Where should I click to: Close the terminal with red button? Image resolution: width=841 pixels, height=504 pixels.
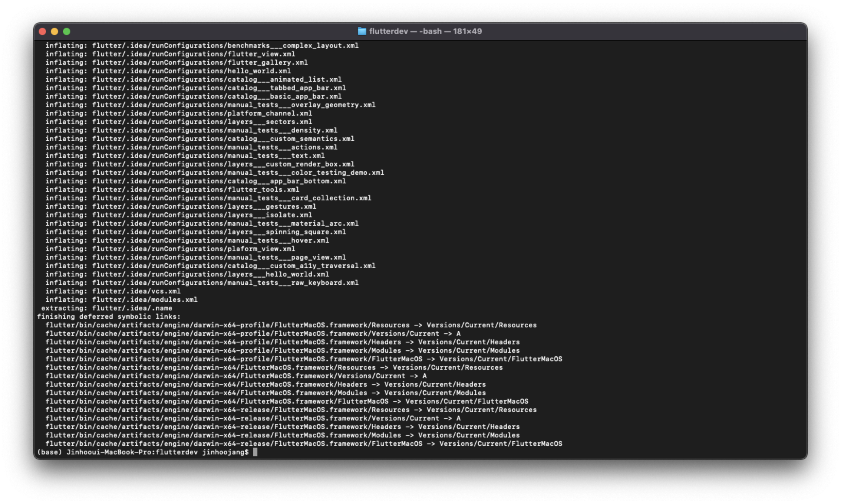[x=42, y=31]
